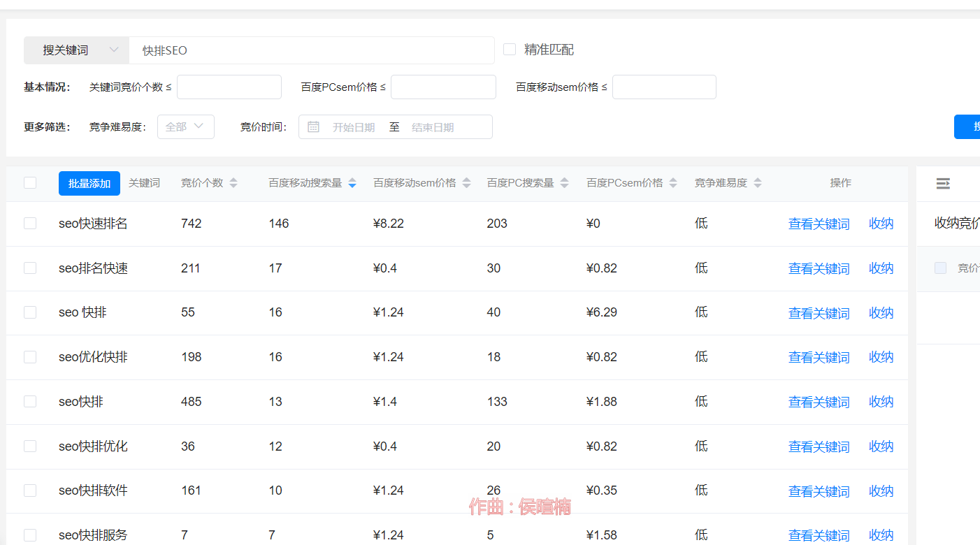Click keyword text seo快排软件
This screenshot has height=545, width=980.
(x=93, y=490)
